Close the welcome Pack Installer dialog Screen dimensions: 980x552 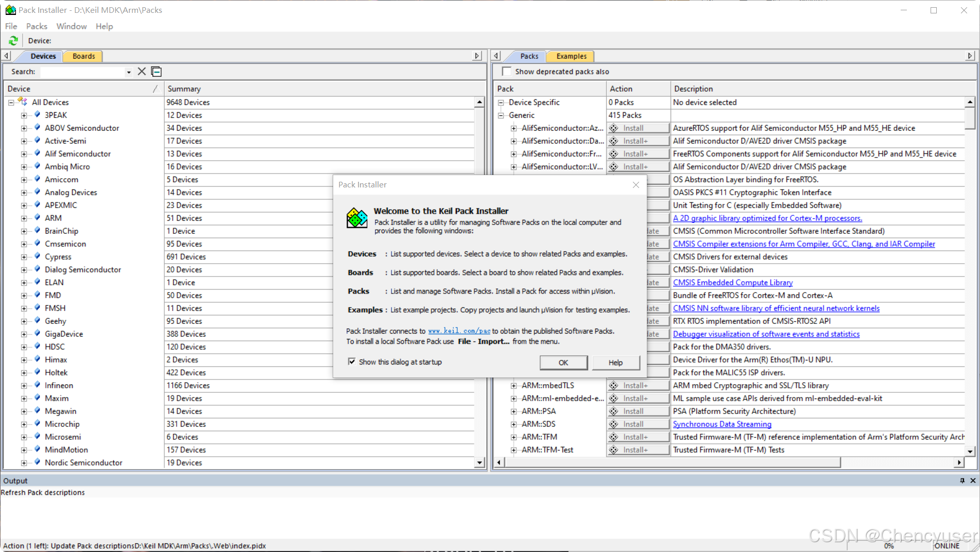(636, 185)
